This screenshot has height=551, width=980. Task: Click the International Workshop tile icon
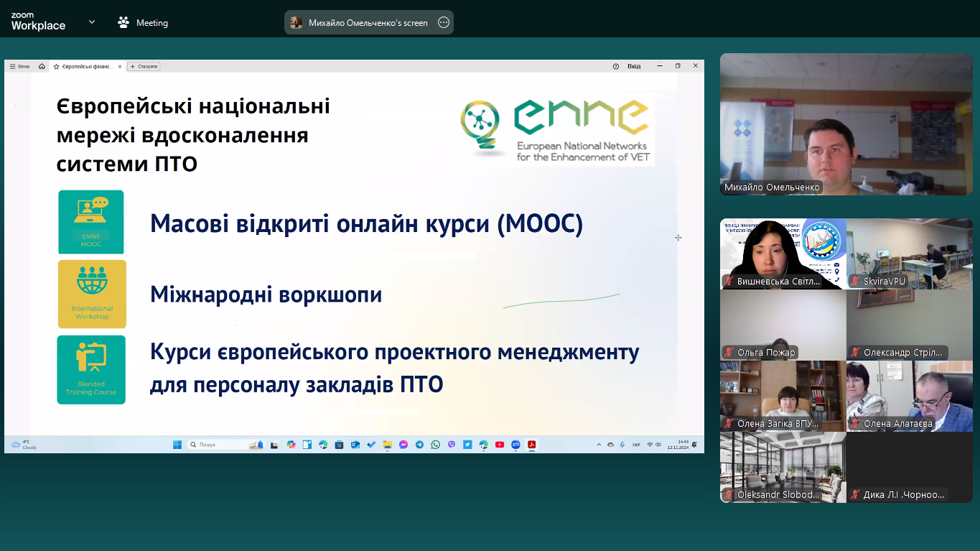pos(92,294)
